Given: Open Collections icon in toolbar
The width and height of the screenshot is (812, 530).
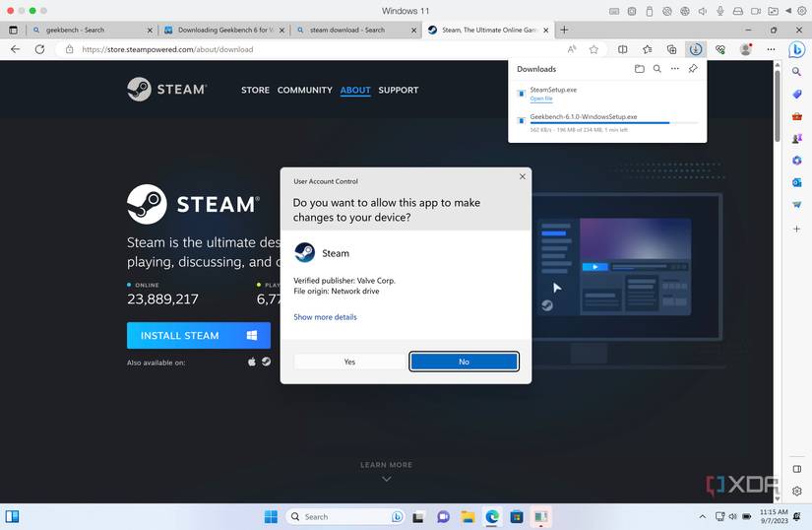Looking at the screenshot, I should click(x=671, y=49).
